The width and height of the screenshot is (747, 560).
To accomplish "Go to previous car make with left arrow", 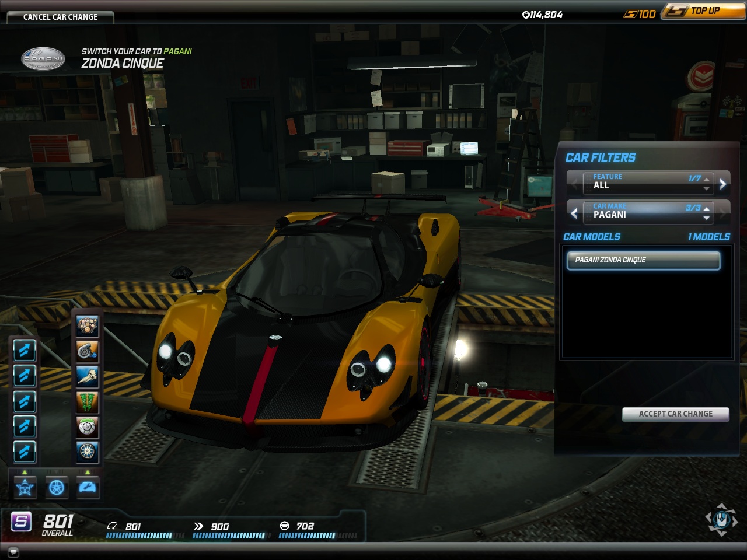I will (575, 213).
